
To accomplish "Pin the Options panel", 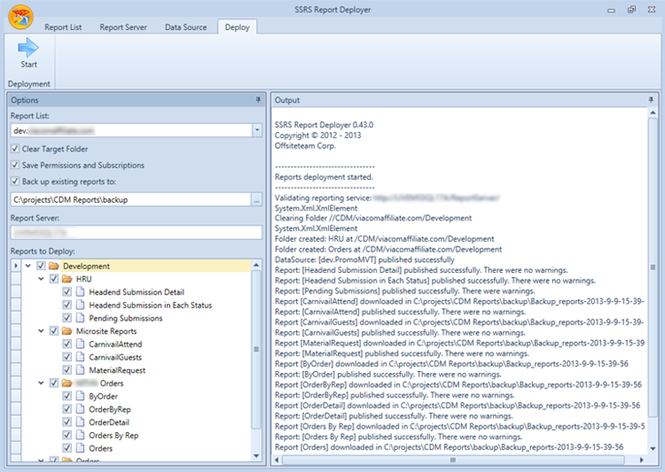I will click(258, 100).
